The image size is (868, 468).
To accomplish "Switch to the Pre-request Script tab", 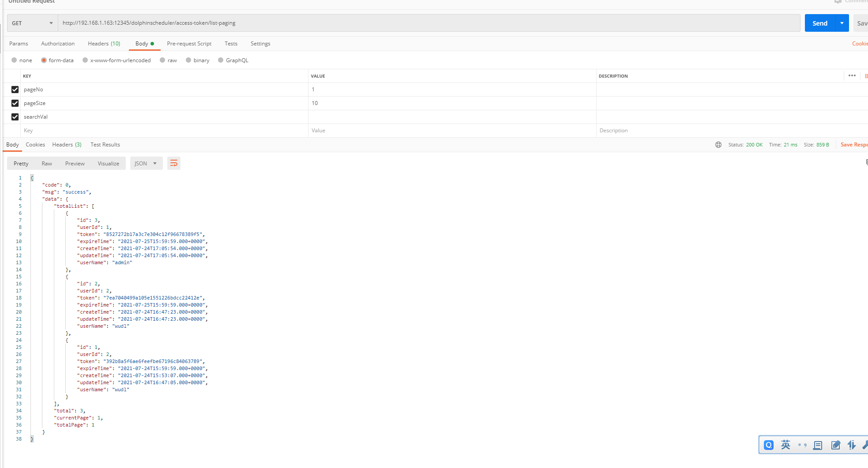I will 189,43.
